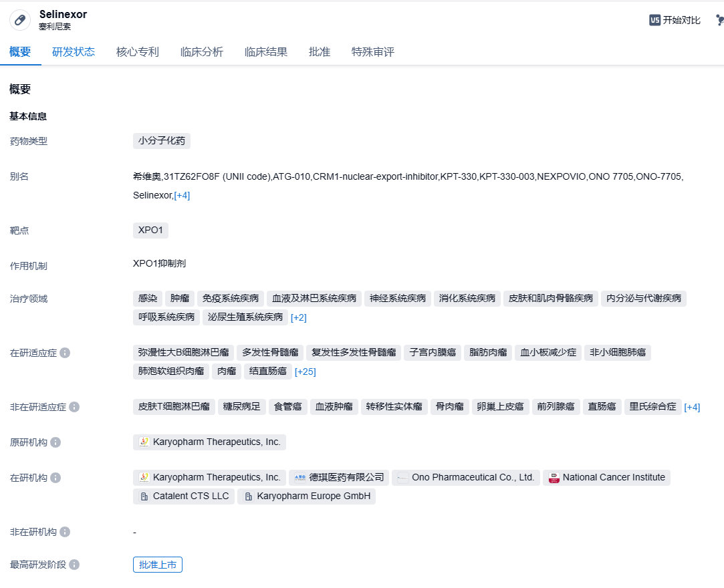The height and width of the screenshot is (588, 724).
Task: Click info icon next to 非在研适应症
Action: pos(74,407)
